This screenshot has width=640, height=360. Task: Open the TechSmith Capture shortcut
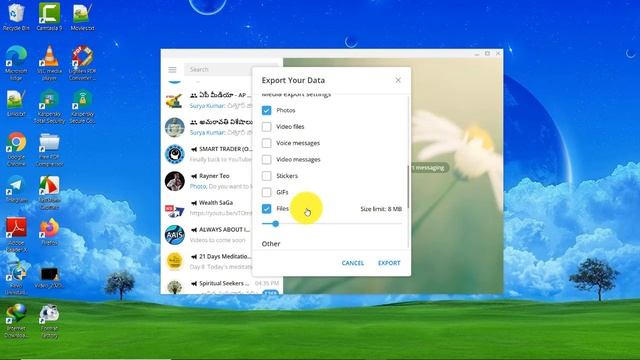pos(49,192)
